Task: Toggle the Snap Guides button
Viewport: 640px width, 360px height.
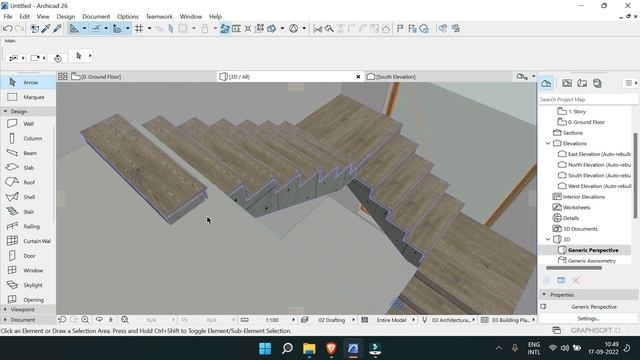Action: [x=96, y=29]
